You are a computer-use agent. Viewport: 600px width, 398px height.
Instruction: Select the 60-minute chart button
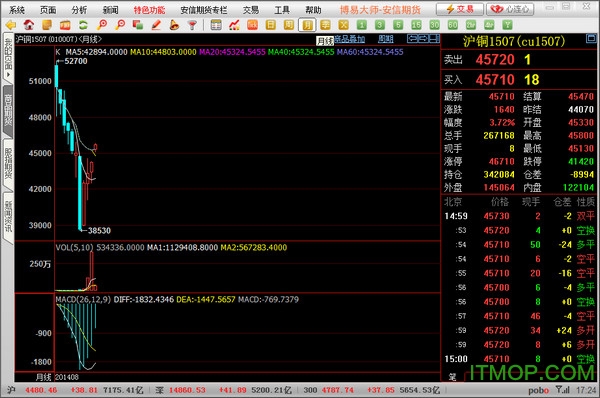coord(453,25)
